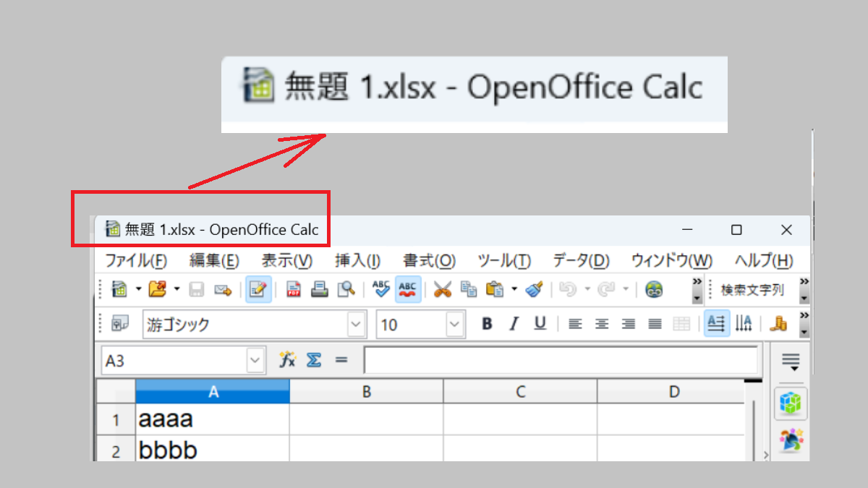Click the Copy icon
Image resolution: width=868 pixels, height=488 pixels.
(x=469, y=289)
